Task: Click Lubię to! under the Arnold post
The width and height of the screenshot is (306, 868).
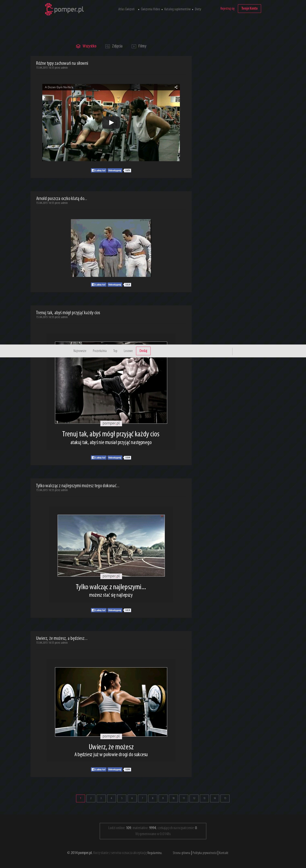Action: tap(98, 285)
